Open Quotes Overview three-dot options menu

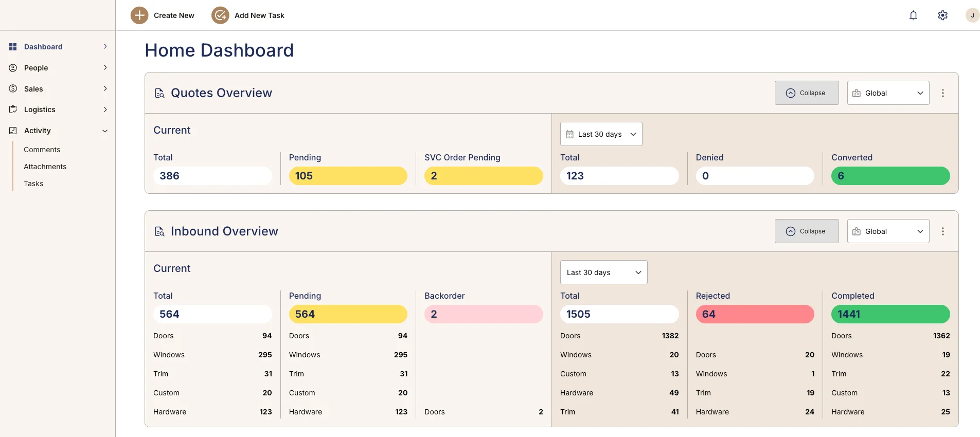[x=942, y=93]
